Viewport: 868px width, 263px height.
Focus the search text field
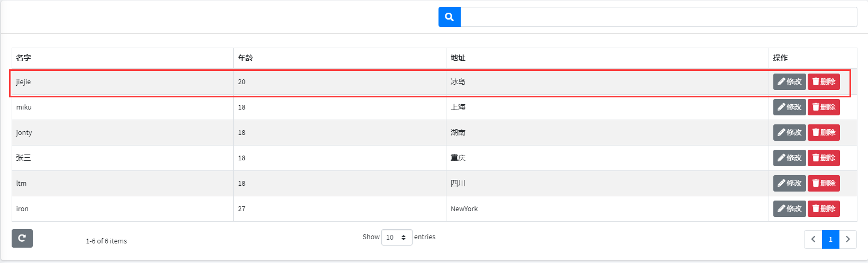(x=658, y=17)
